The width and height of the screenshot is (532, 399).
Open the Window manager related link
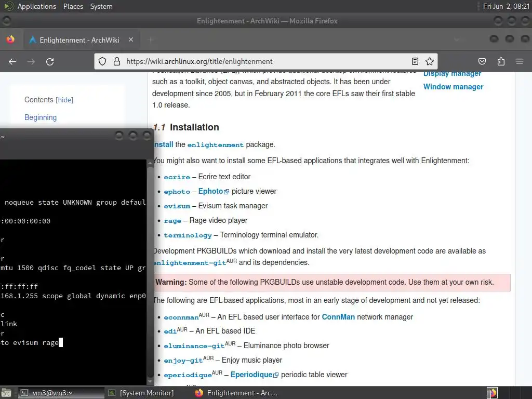[x=453, y=87]
